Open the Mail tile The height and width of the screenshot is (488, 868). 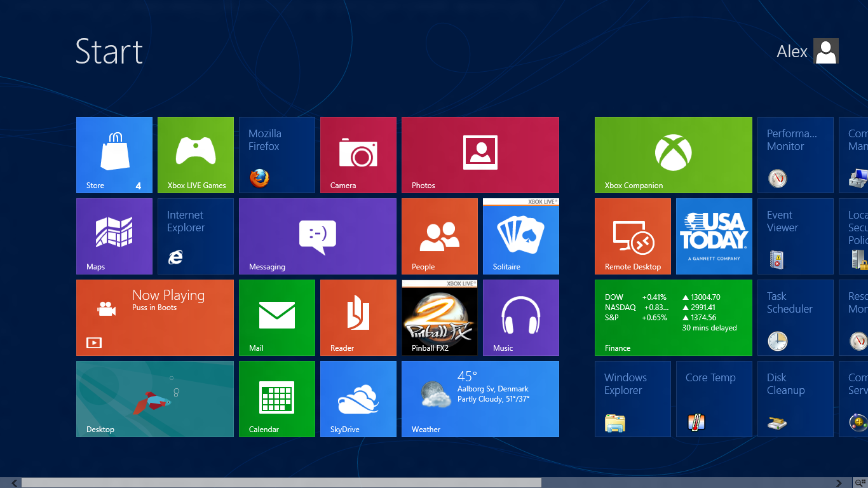(277, 318)
